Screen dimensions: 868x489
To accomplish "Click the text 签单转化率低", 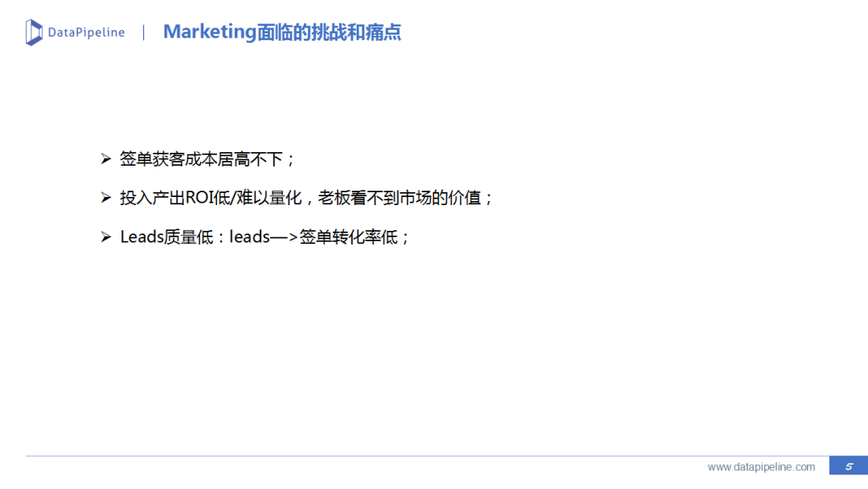I will 348,237.
